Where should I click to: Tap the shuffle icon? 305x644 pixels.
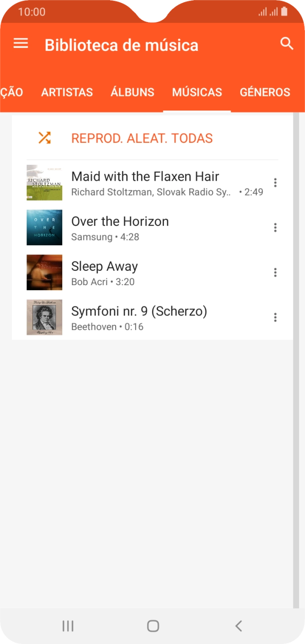click(44, 138)
